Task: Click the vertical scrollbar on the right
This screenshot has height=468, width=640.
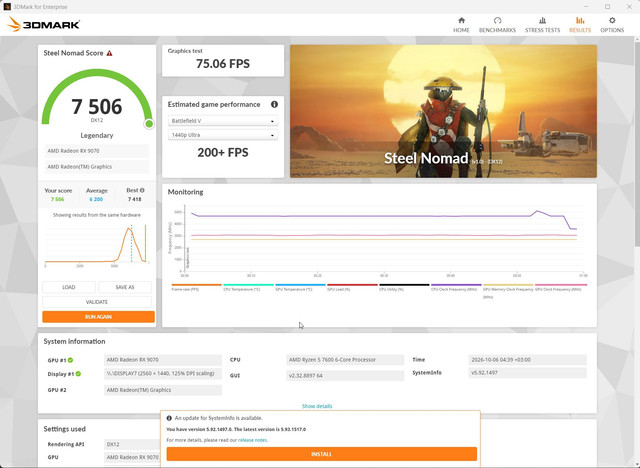Action: pyautogui.click(x=637, y=143)
